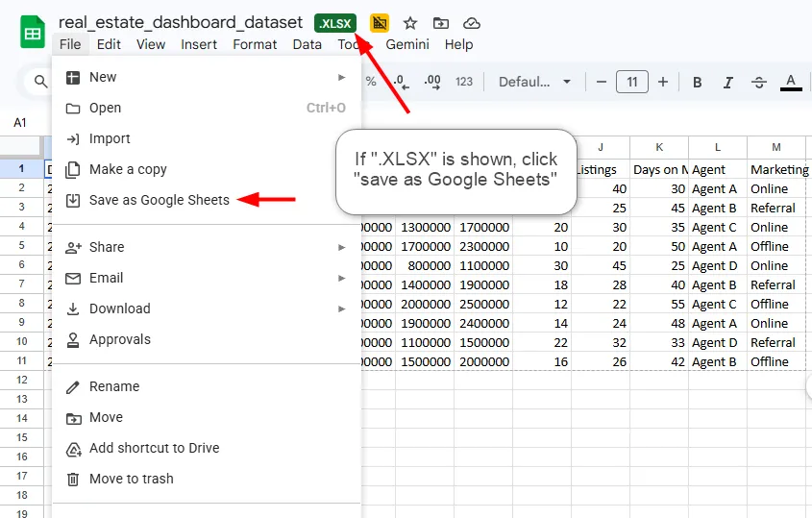Select Add shortcut to Drive
This screenshot has height=518, width=812.
[x=206, y=448]
